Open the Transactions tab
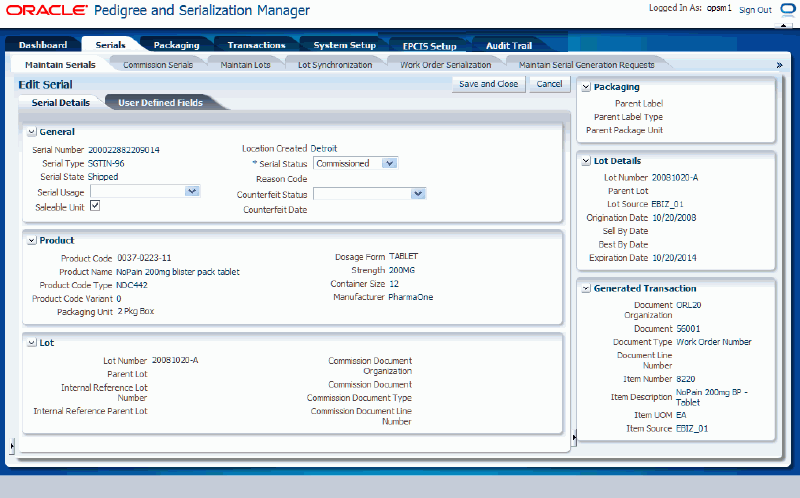 (x=256, y=45)
